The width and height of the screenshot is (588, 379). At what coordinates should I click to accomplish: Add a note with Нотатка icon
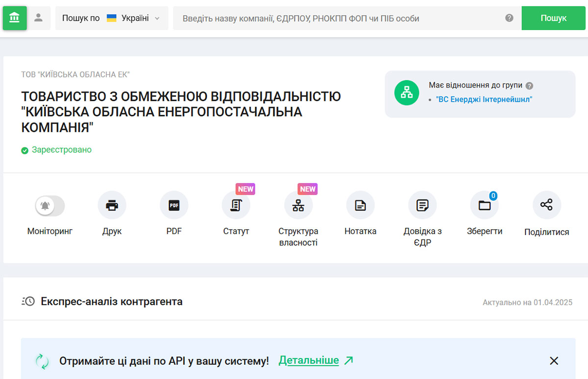360,205
